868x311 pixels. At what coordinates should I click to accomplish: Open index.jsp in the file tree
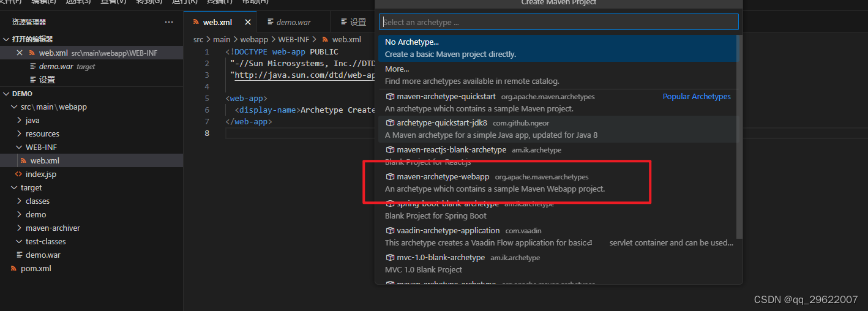[x=91, y=174]
